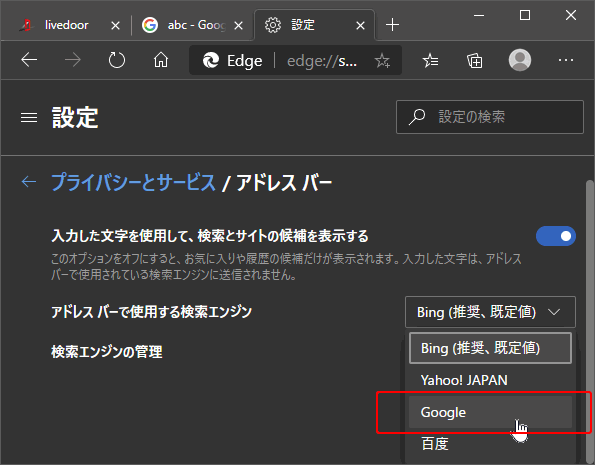Turn off search and site suggestions toggle

click(x=556, y=236)
